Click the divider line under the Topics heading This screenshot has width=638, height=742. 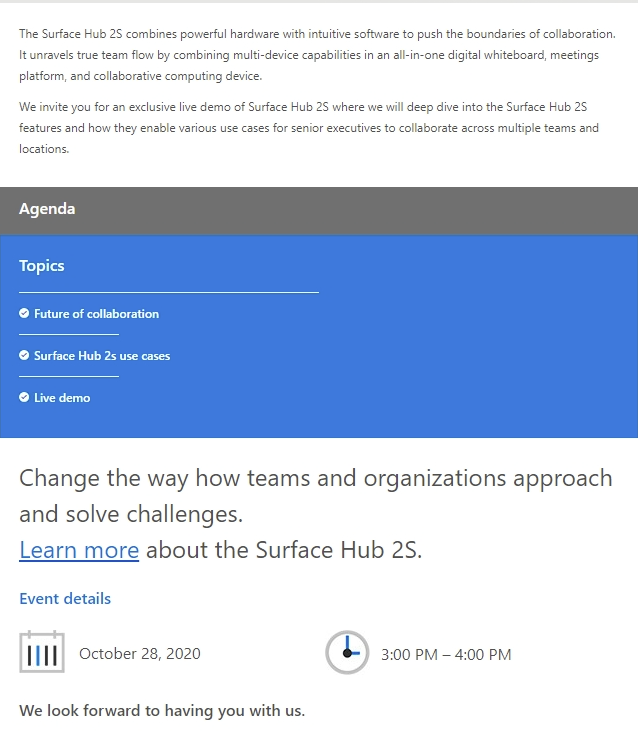click(x=169, y=292)
